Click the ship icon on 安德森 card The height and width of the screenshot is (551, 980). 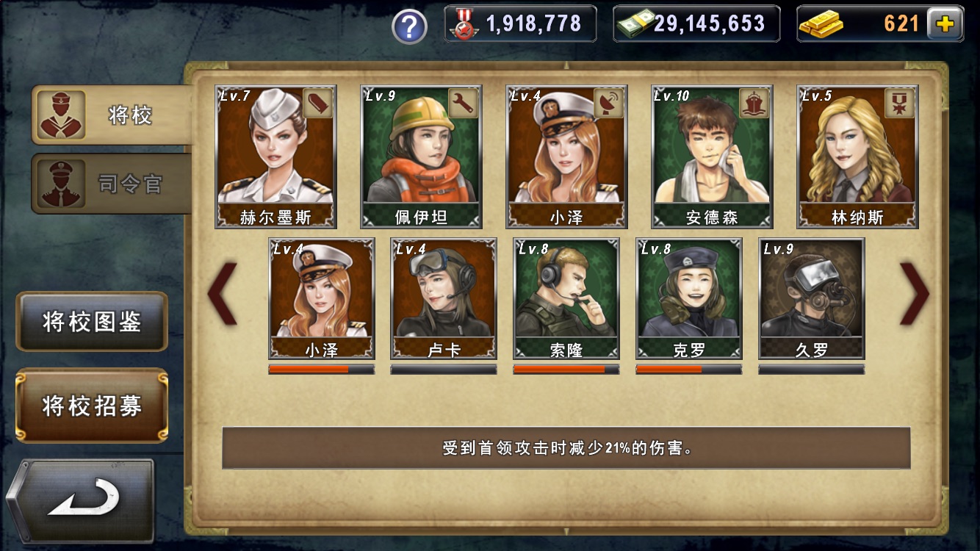coord(754,104)
